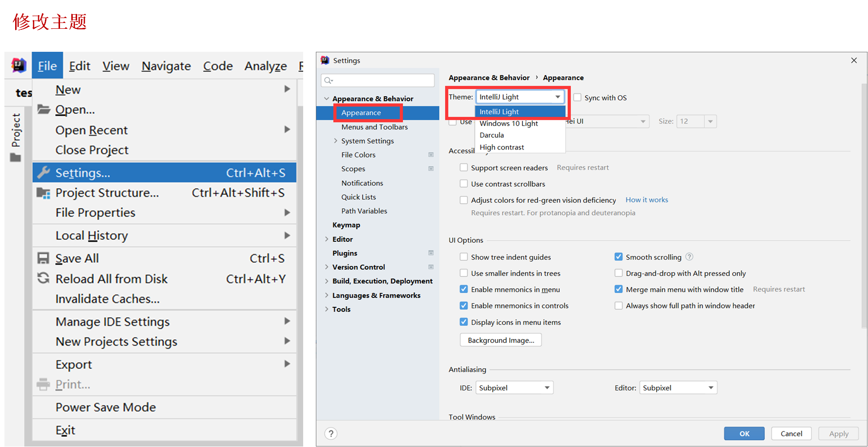
Task: Choose Invalidate Caches... menu entry
Action: pyautogui.click(x=165, y=299)
